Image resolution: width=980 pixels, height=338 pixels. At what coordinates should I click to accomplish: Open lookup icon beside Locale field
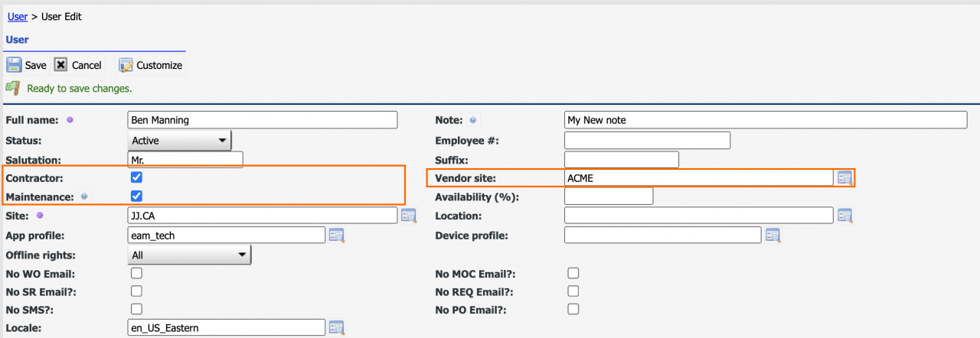pos(337,327)
